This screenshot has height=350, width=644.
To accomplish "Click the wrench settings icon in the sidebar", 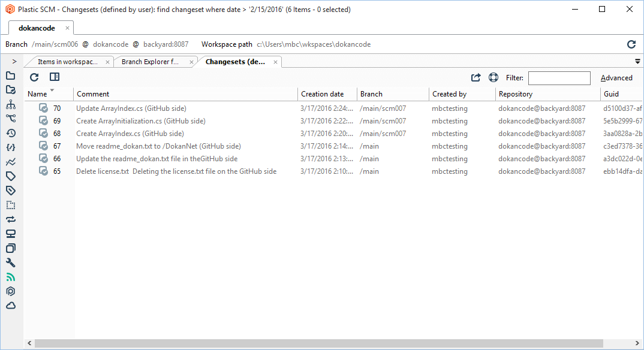I will pyautogui.click(x=10, y=262).
